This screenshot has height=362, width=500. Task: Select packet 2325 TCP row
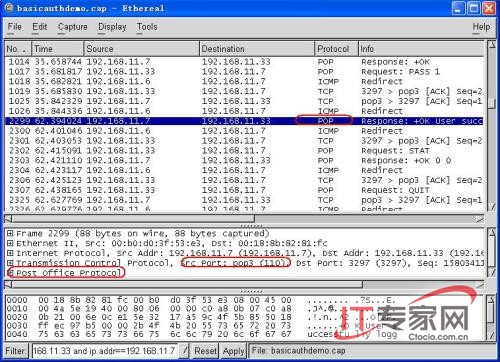coord(244,200)
